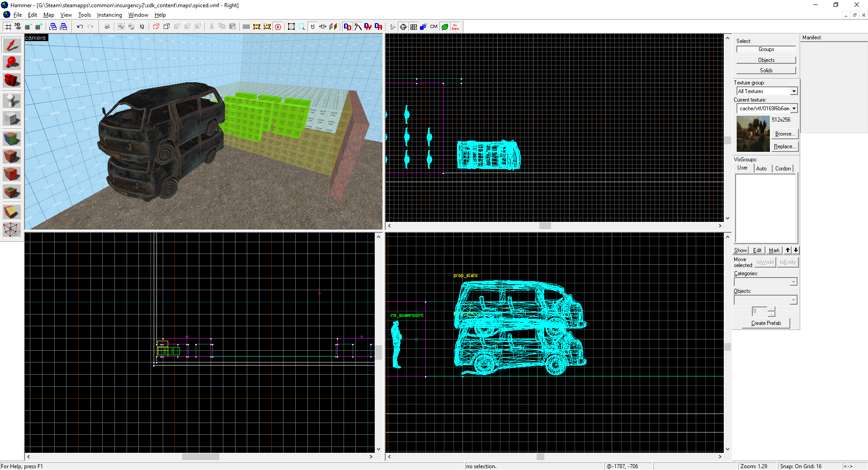
Task: Activate the Clipping tool
Action: 12,211
